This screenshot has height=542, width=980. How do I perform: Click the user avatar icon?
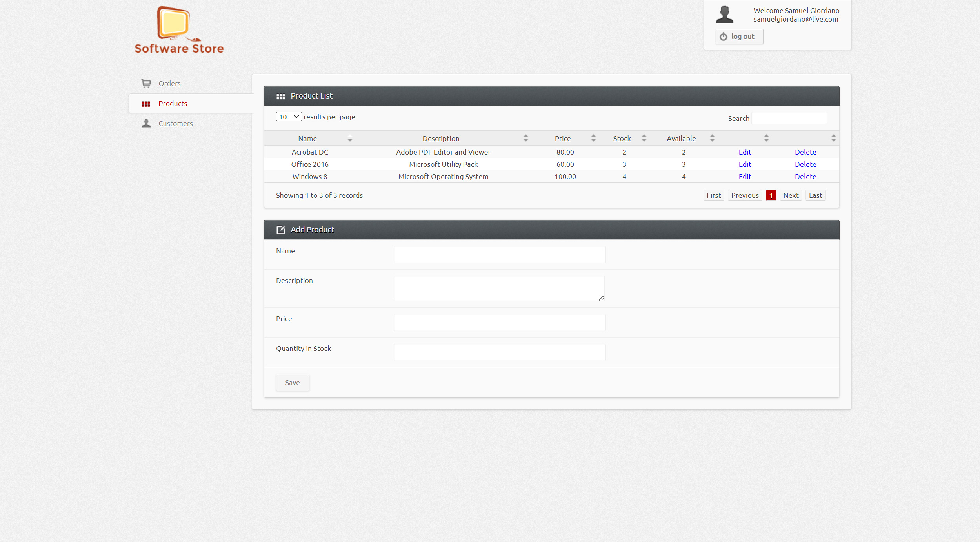[724, 15]
